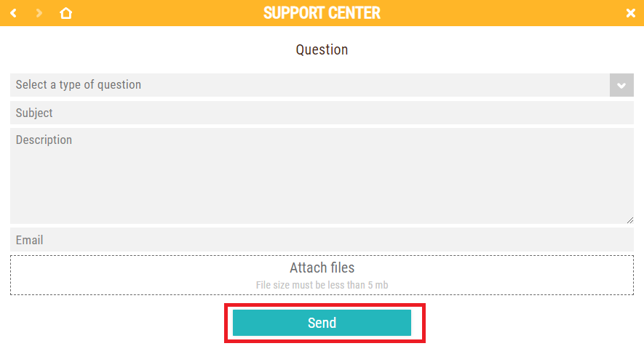The height and width of the screenshot is (362, 644).
Task: Open the "Select a type of question" combo box
Action: 309,85
